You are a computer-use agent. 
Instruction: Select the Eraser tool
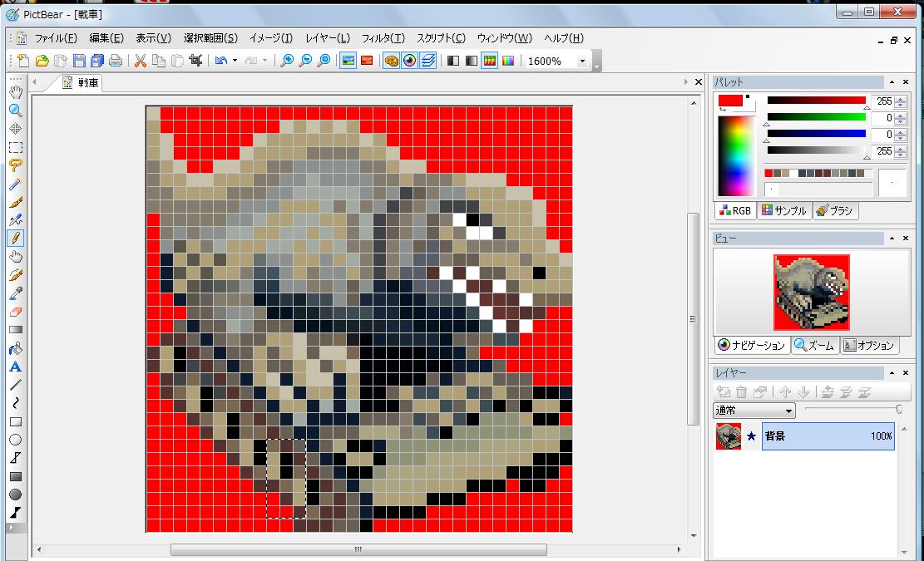16,312
